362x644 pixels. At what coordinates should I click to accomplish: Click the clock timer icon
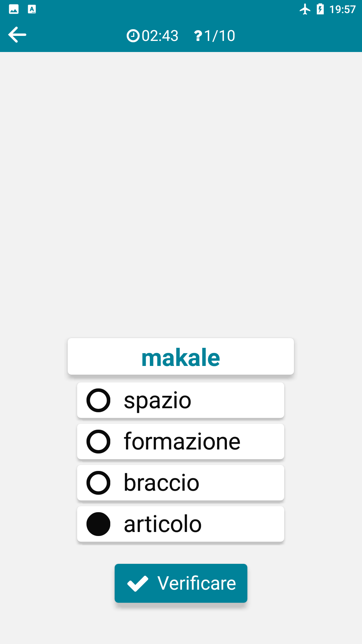[x=133, y=36]
